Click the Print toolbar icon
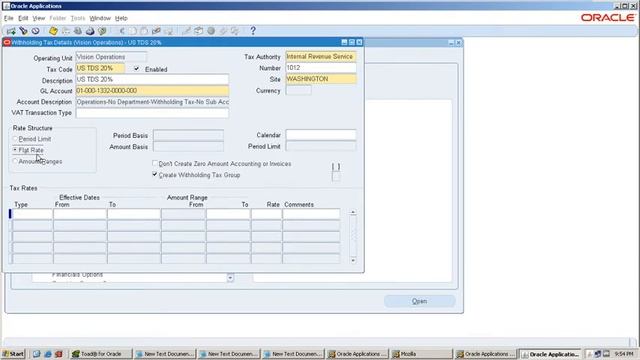 (90, 31)
